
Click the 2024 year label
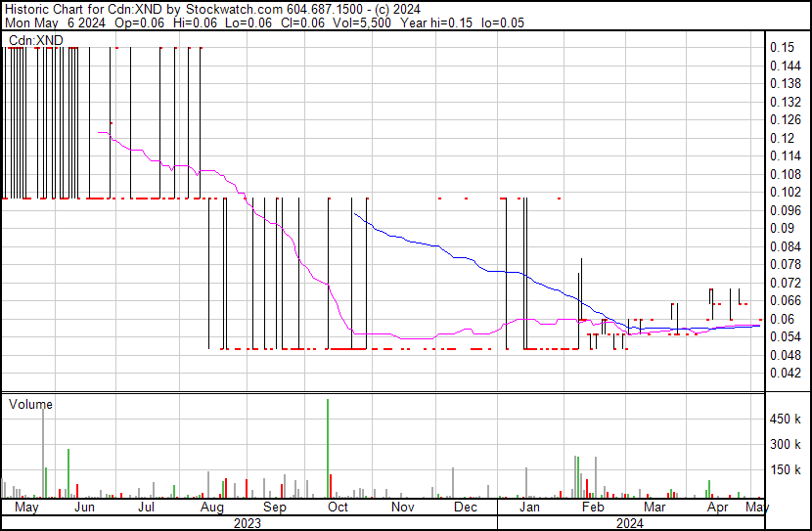629,523
